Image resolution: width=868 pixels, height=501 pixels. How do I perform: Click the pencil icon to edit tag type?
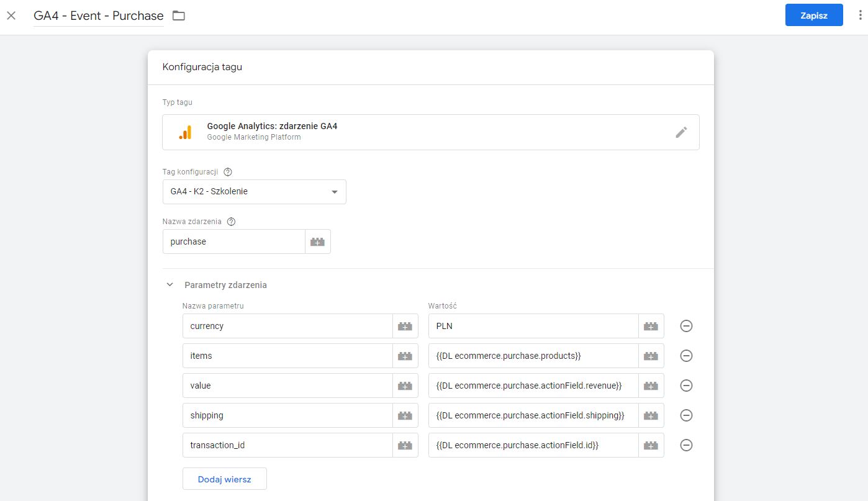point(681,132)
